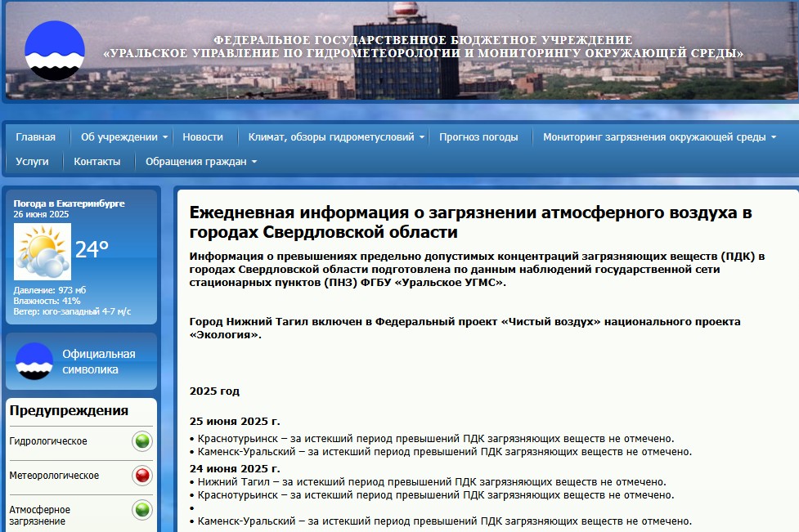Click the green Гидрологическое warning indicator
The height and width of the screenshot is (532, 799).
click(x=142, y=441)
